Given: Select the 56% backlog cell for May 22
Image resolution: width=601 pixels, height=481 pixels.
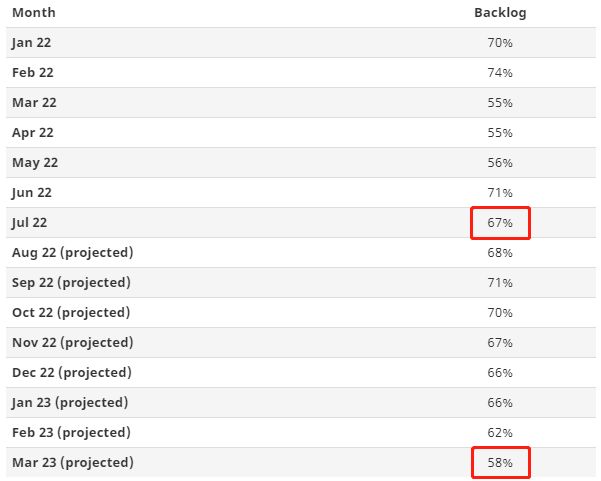Looking at the screenshot, I should coord(500,163).
